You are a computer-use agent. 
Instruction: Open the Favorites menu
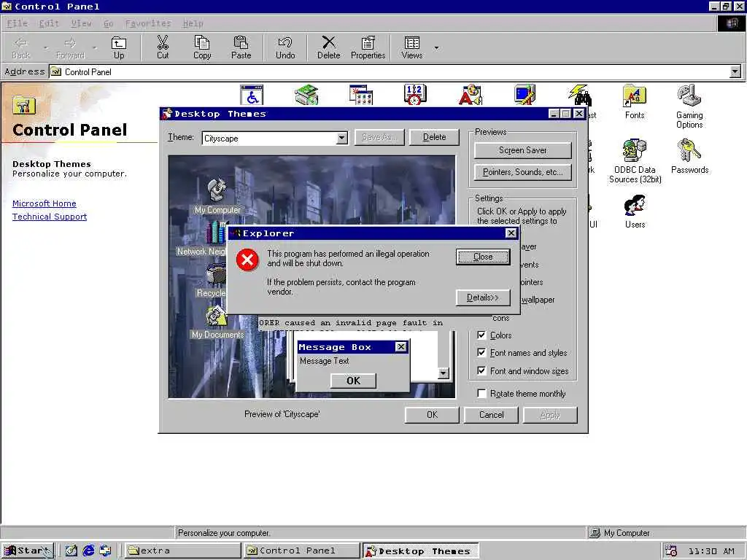point(147,23)
